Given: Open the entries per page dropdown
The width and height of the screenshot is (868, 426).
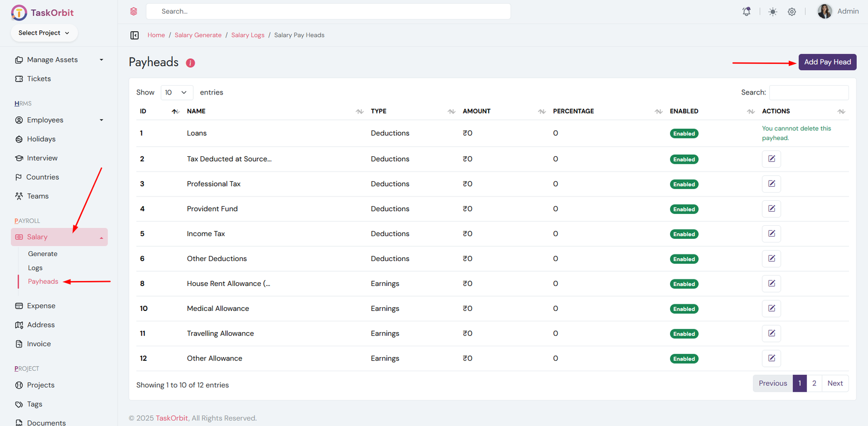Looking at the screenshot, I should pyautogui.click(x=176, y=93).
